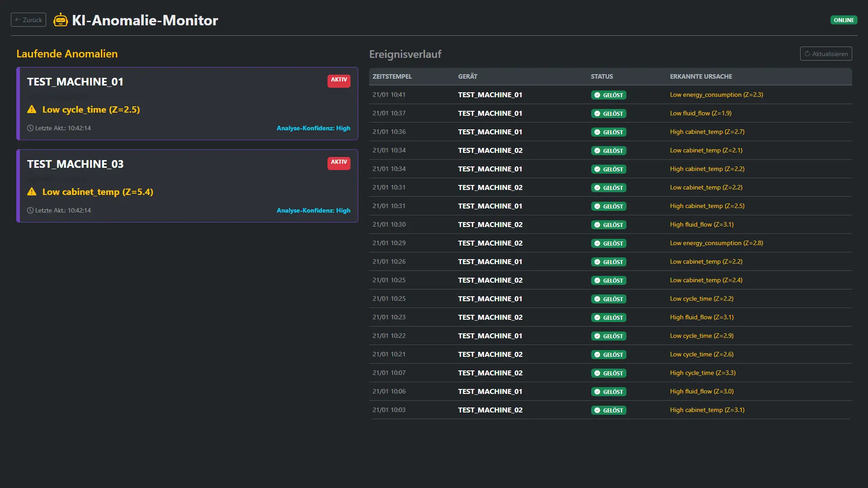This screenshot has width=868, height=488.
Task: Click the robot logo icon in header
Action: point(60,20)
